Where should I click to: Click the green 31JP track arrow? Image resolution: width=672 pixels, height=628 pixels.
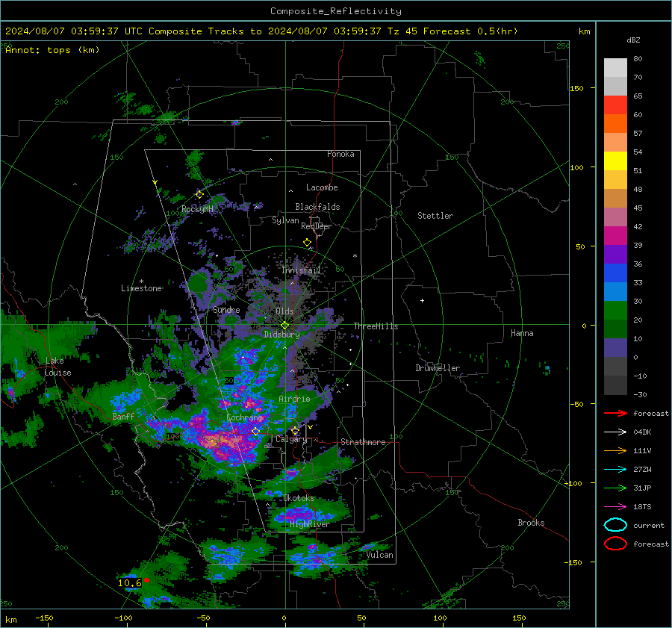615,488
